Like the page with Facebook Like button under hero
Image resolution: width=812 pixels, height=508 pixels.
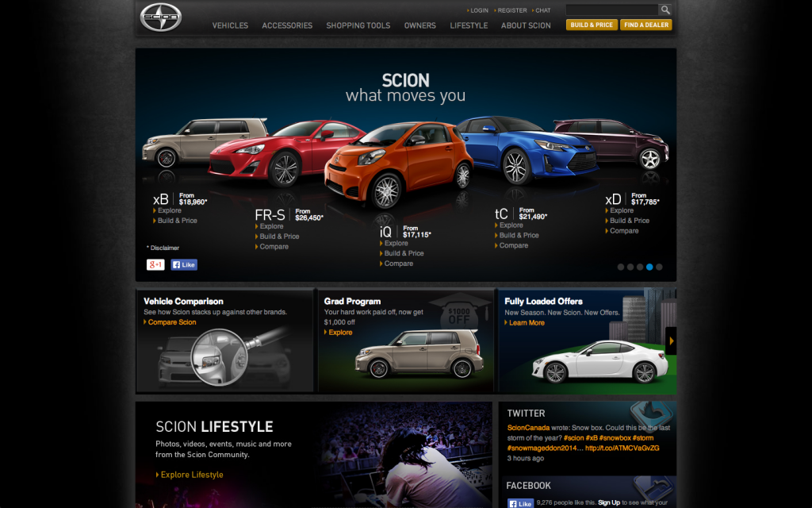tap(184, 265)
